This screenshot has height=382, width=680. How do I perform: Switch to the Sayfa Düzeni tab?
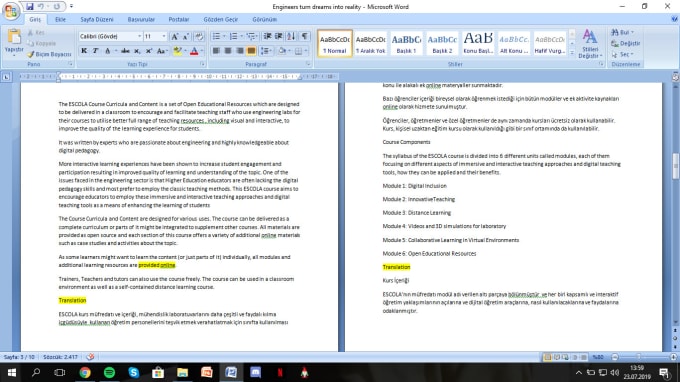[x=97, y=20]
